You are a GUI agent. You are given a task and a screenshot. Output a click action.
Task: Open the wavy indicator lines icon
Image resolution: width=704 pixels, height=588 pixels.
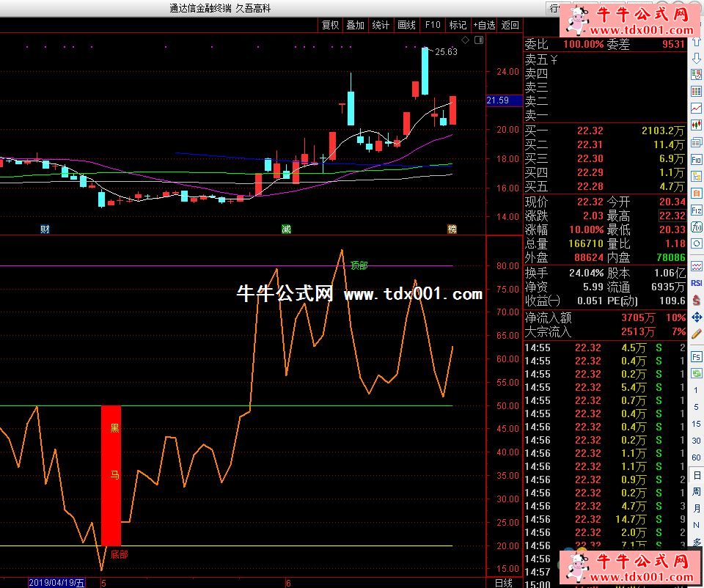(x=697, y=267)
